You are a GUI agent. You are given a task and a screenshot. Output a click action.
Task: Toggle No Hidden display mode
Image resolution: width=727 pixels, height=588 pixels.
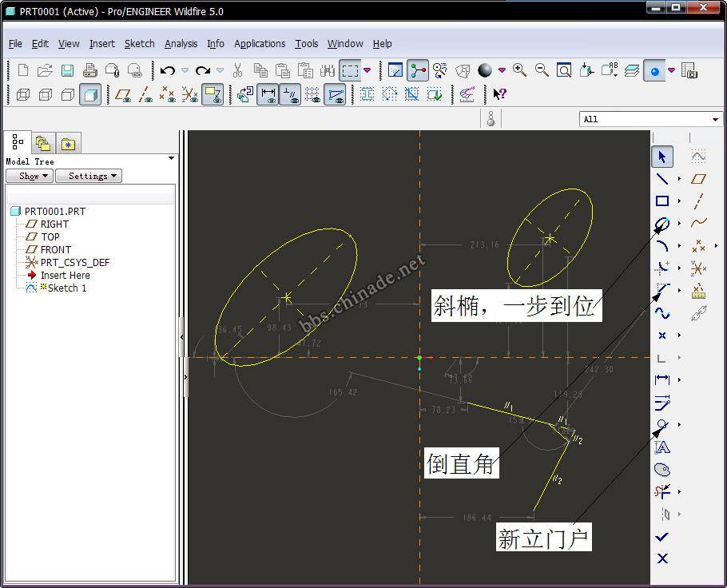(x=68, y=94)
